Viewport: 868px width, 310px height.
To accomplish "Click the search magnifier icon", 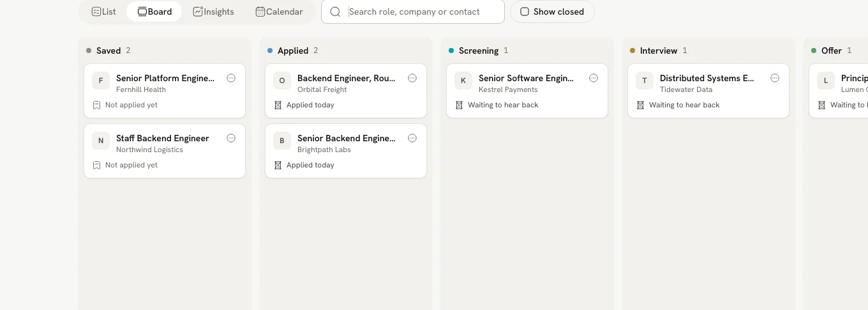I will pos(335,12).
